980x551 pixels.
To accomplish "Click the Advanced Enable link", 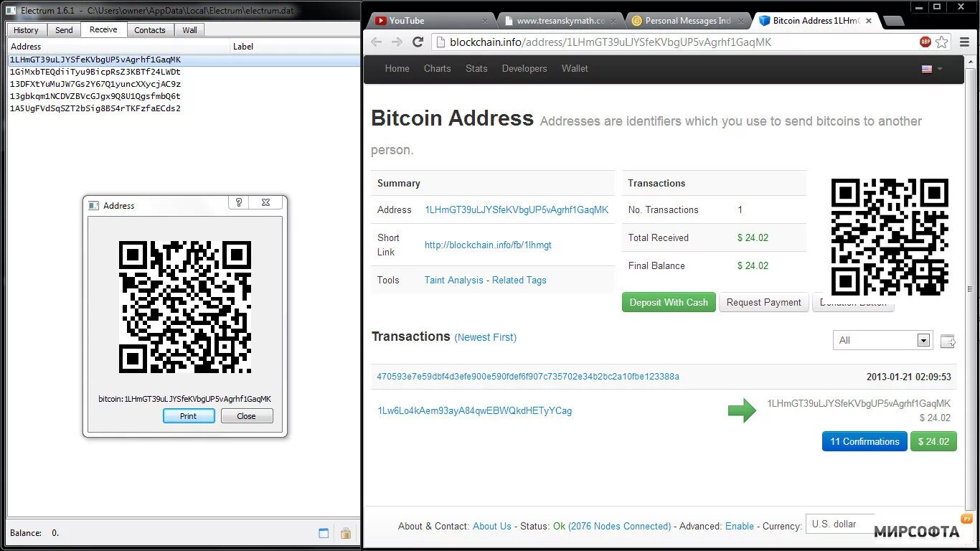I will [740, 526].
